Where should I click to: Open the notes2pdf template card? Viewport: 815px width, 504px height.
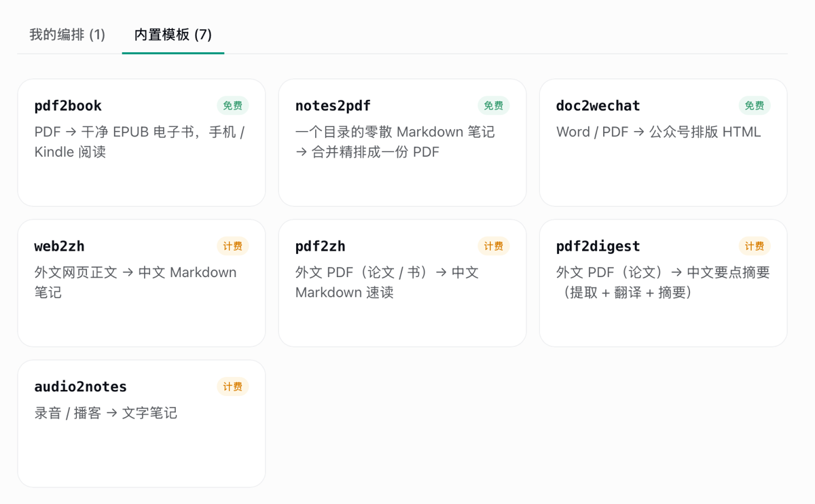tap(402, 143)
